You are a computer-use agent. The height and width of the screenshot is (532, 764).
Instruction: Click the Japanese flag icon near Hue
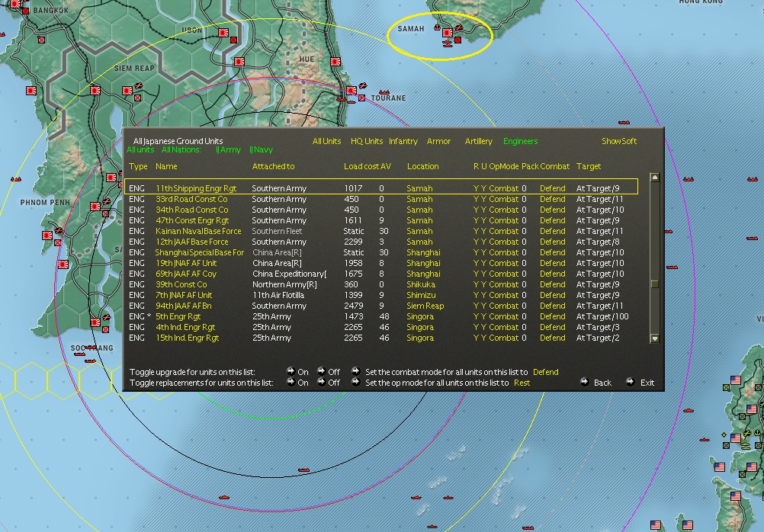pos(335,62)
